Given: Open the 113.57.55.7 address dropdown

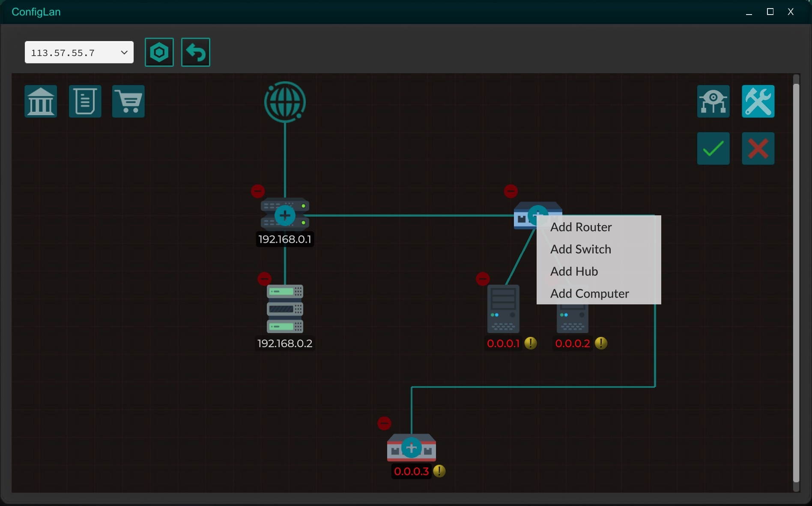Looking at the screenshot, I should point(79,53).
